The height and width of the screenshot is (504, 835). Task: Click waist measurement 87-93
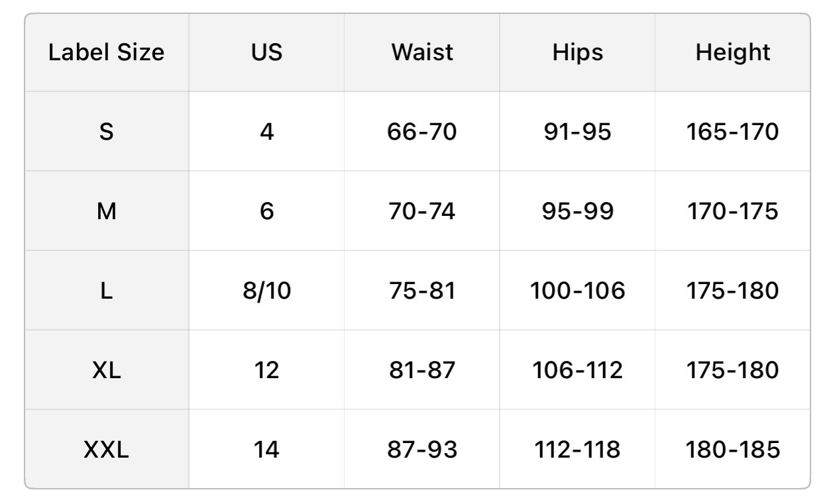pos(422,450)
